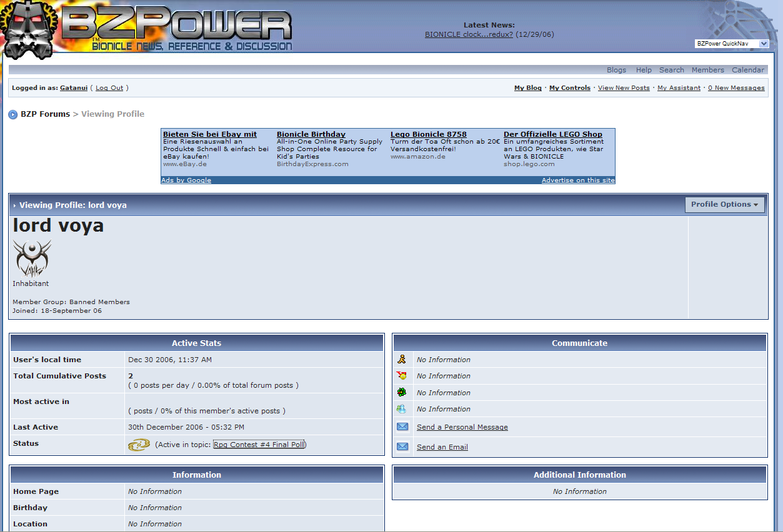Click the Advertise on this site link

578,180
